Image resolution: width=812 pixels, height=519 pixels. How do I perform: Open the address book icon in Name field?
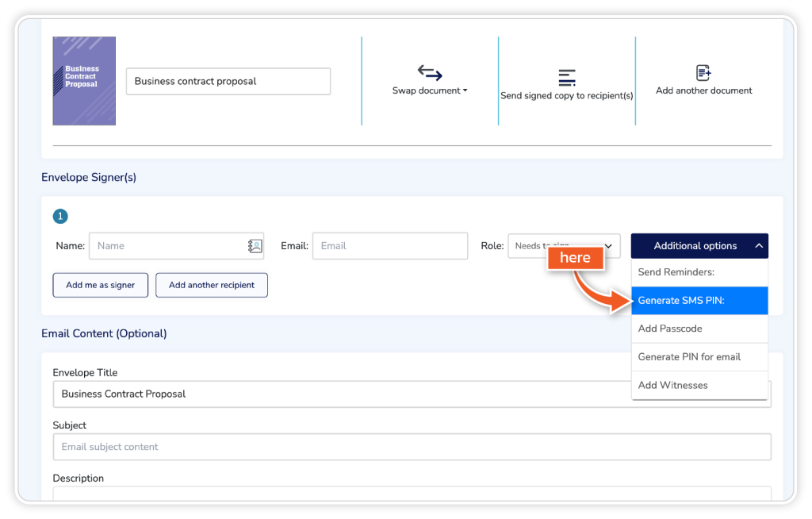(255, 246)
